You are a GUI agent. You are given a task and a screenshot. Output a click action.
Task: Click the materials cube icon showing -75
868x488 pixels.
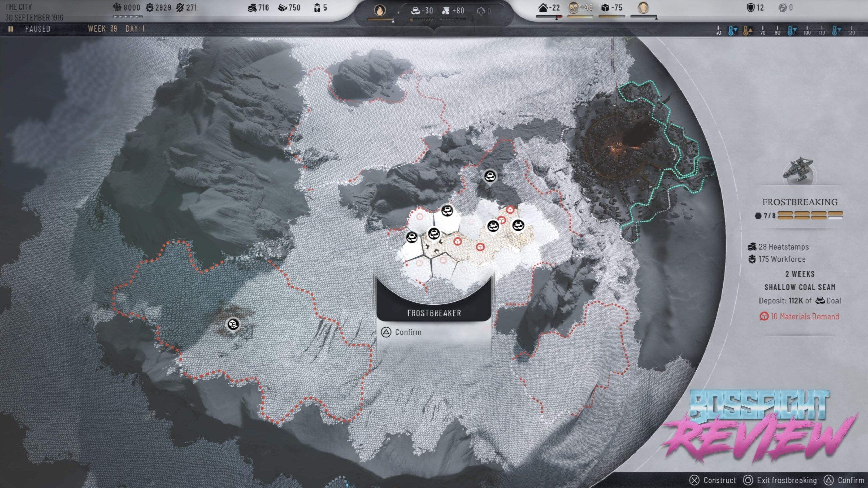click(605, 7)
